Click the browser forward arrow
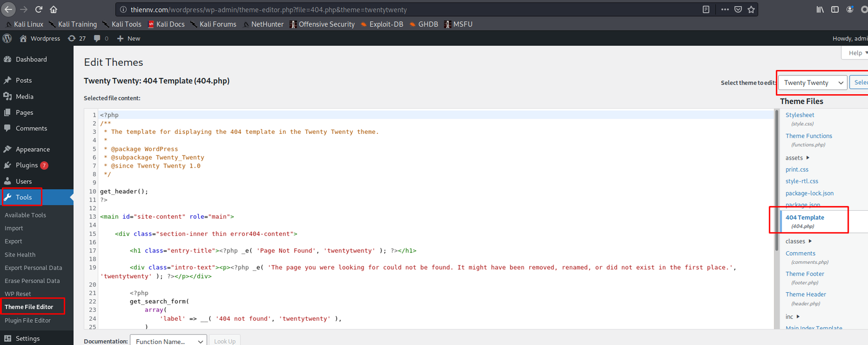The width and height of the screenshot is (868, 345). click(x=24, y=9)
